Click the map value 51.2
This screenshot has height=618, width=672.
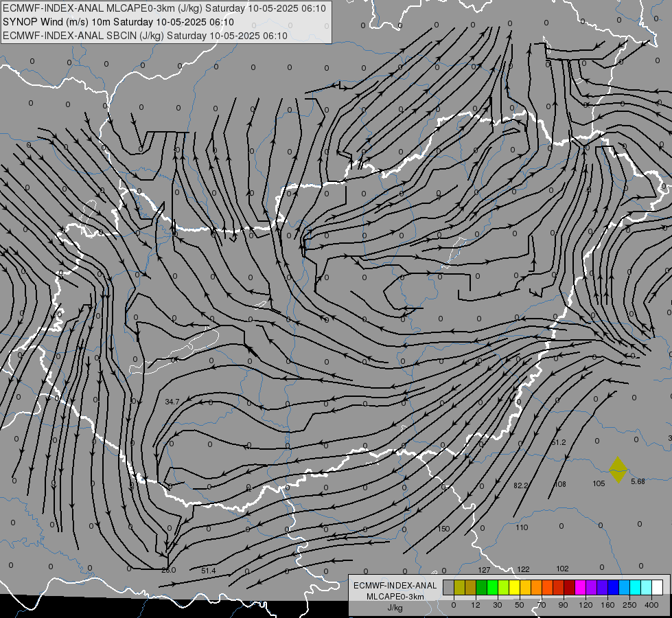(x=559, y=442)
